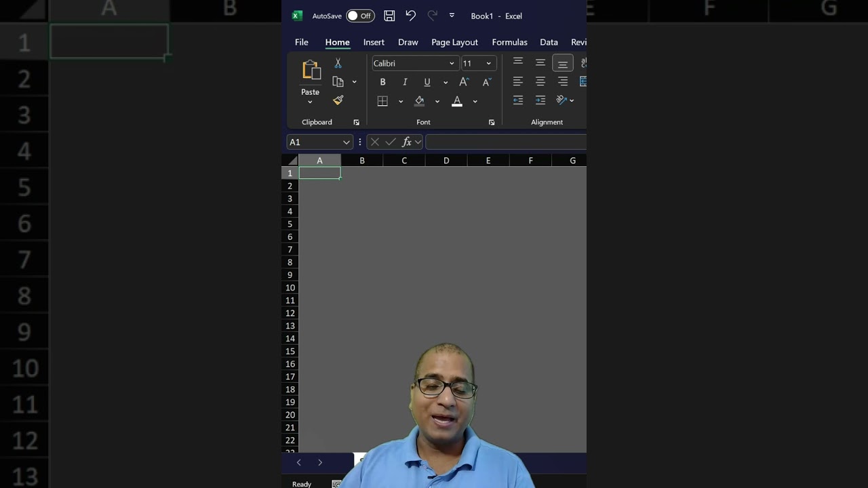The height and width of the screenshot is (488, 868).
Task: Select column B header
Action: tap(362, 161)
